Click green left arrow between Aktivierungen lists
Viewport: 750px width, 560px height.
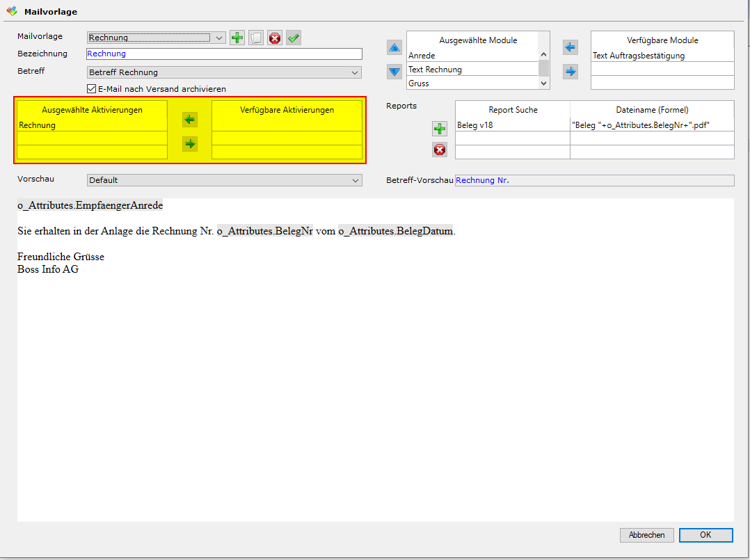pos(189,120)
